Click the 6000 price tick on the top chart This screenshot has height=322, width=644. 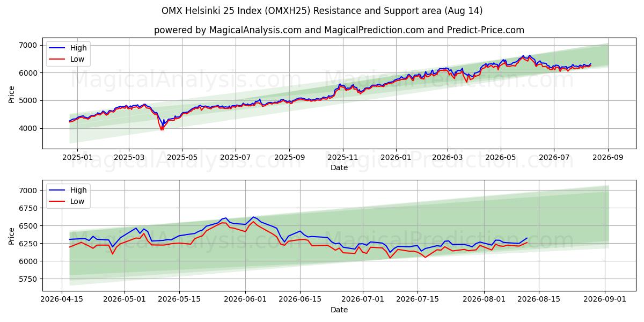coord(28,72)
